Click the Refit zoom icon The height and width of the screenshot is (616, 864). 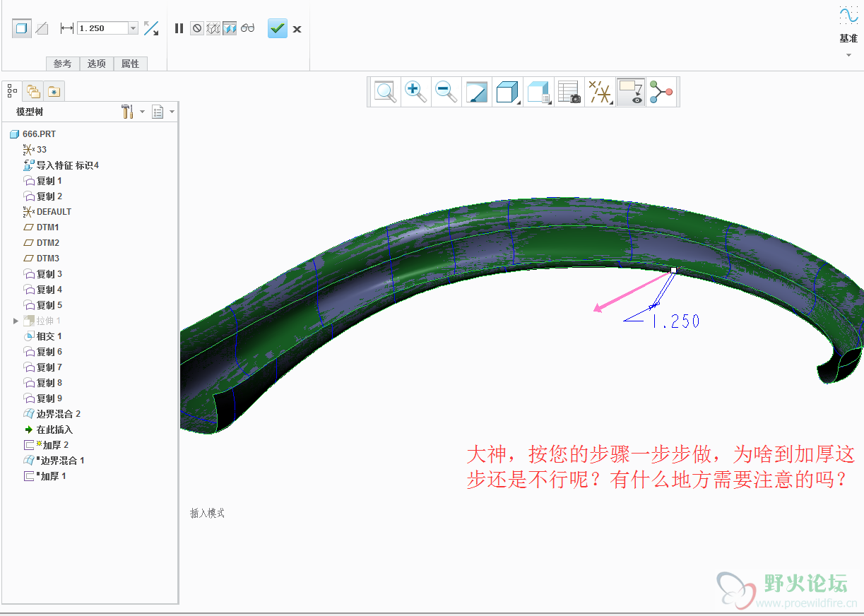click(385, 92)
